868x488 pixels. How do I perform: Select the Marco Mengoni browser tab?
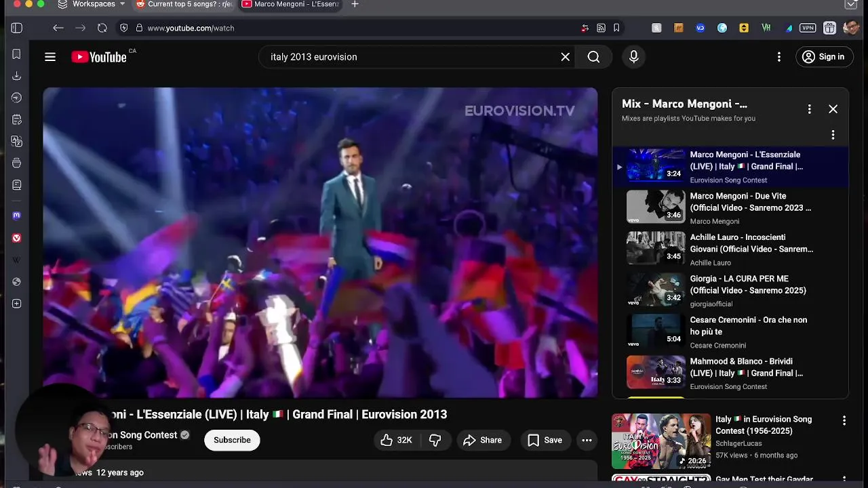click(290, 4)
